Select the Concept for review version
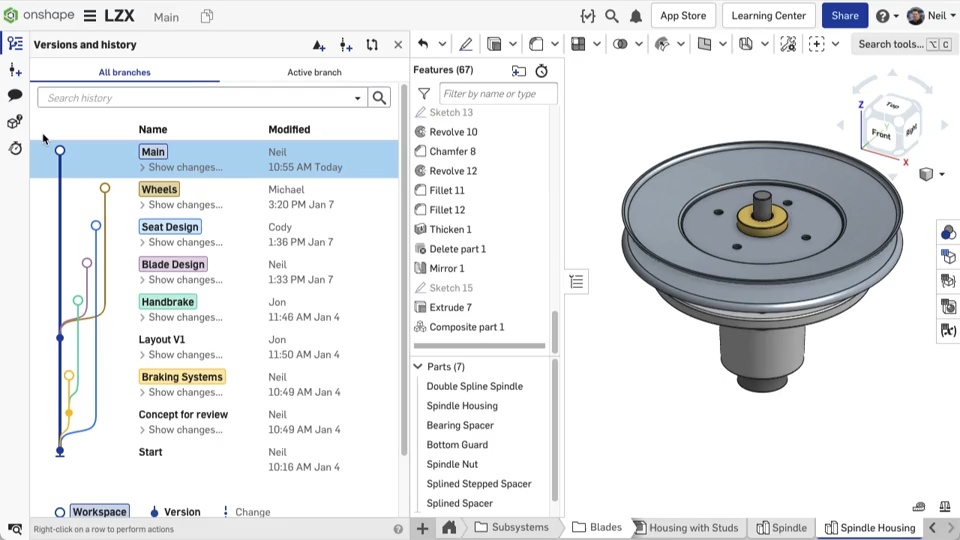This screenshot has height=540, width=960. click(x=183, y=414)
